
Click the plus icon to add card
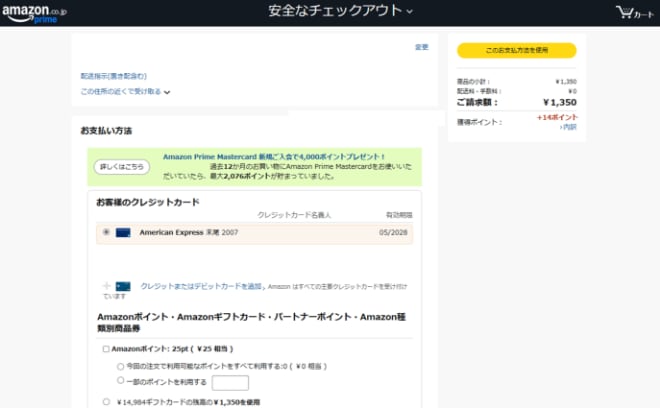point(106,286)
